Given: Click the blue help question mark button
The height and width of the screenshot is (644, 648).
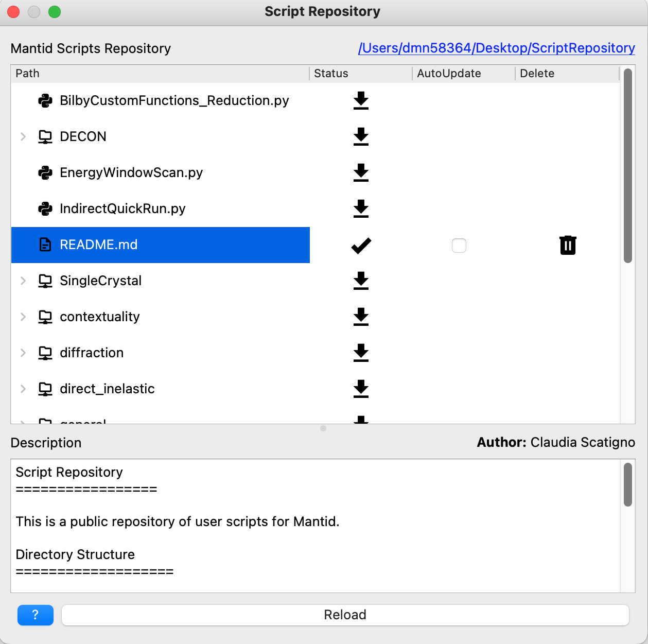Looking at the screenshot, I should click(x=35, y=615).
